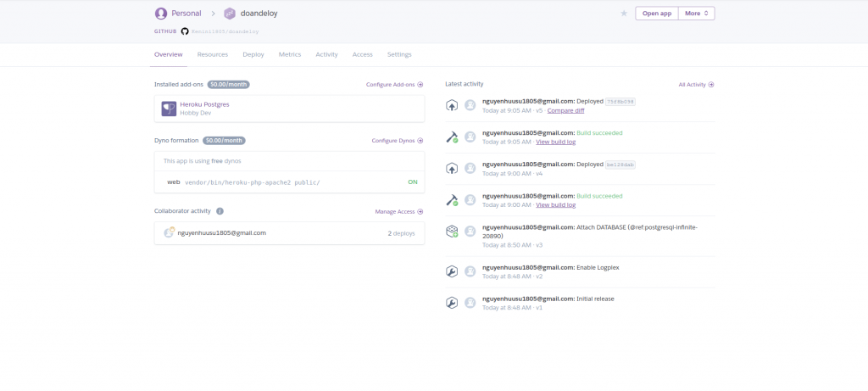This screenshot has height=391, width=868.
Task: Click the doandeloy app hexagon icon
Action: pyautogui.click(x=230, y=14)
